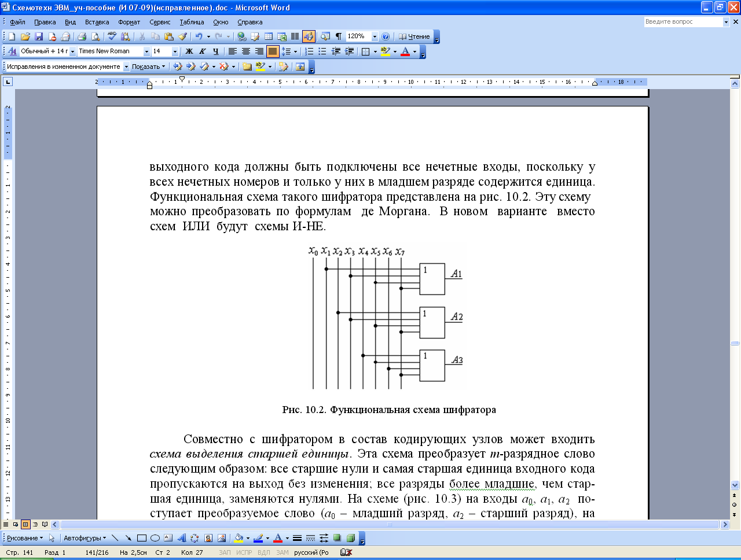The height and width of the screenshot is (560, 741).
Task: Apply the yellow fill color from the Drawing toolbar
Action: point(239,538)
